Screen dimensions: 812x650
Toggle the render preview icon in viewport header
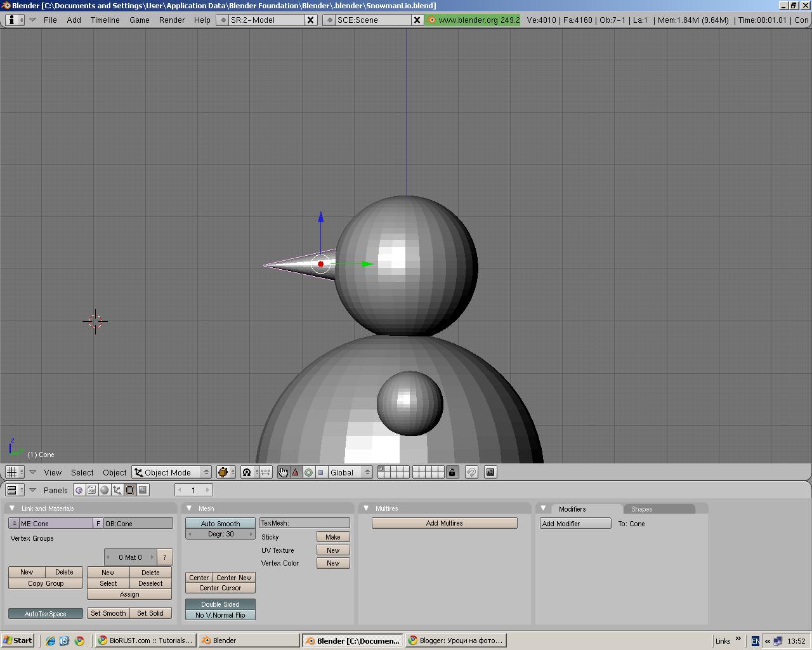tap(489, 472)
